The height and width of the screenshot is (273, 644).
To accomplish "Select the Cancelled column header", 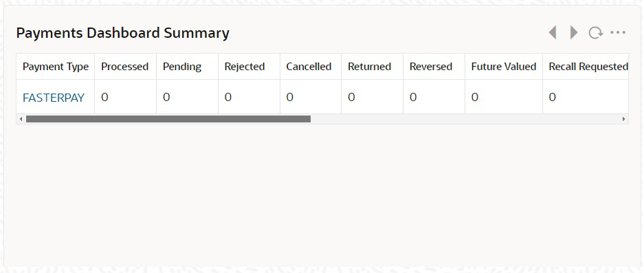I will (311, 67).
